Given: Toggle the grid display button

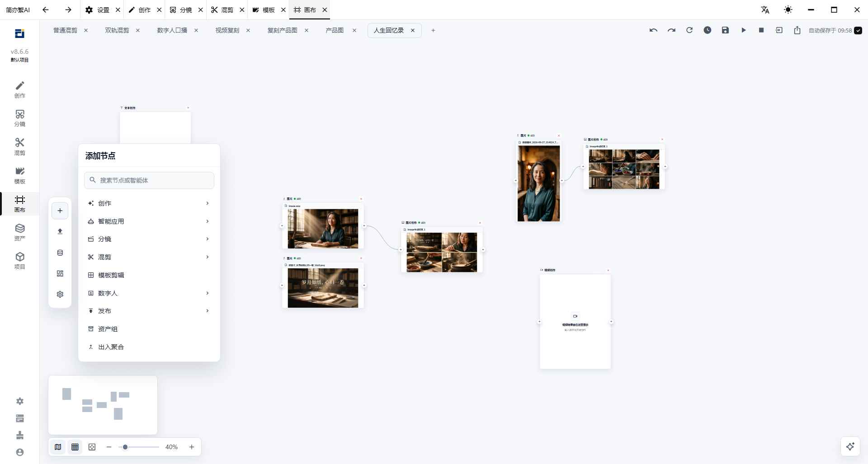Looking at the screenshot, I should pos(75,447).
